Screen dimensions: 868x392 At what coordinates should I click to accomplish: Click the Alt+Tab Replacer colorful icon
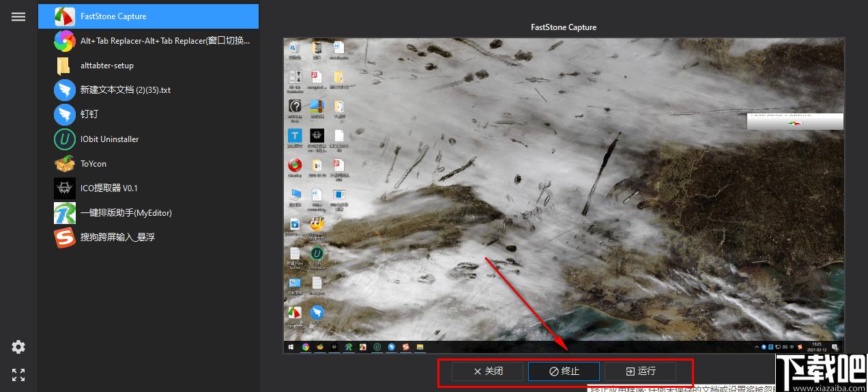tap(64, 41)
